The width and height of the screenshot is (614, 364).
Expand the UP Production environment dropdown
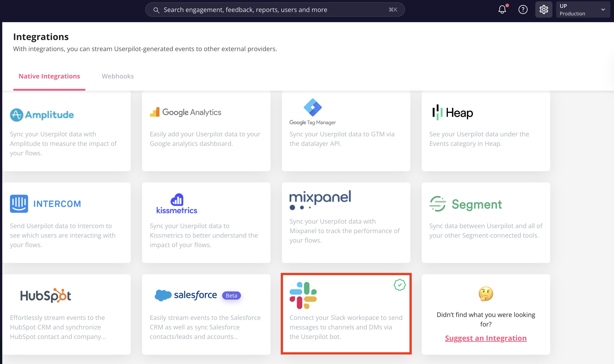pyautogui.click(x=583, y=9)
